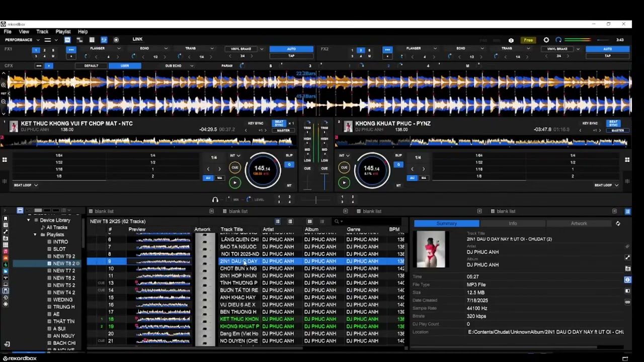Select the CFX USER preset

(125, 66)
